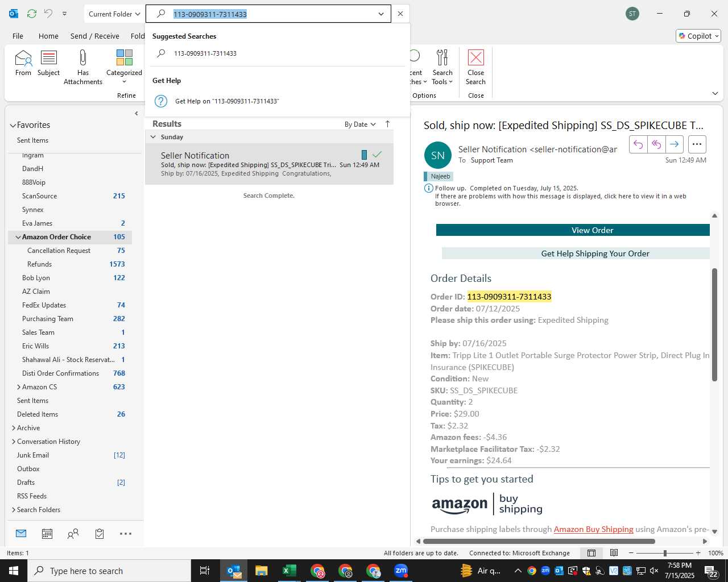The image size is (728, 582).
Task: Expand the Archive folder
Action: 14,428
